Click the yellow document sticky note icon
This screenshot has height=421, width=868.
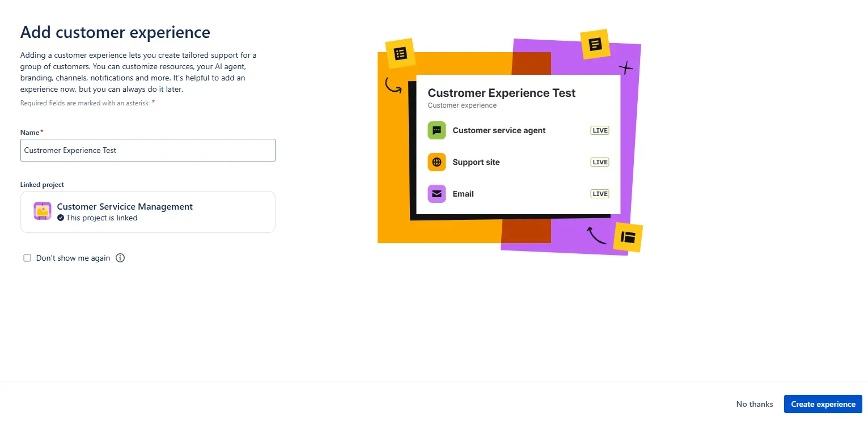595,44
